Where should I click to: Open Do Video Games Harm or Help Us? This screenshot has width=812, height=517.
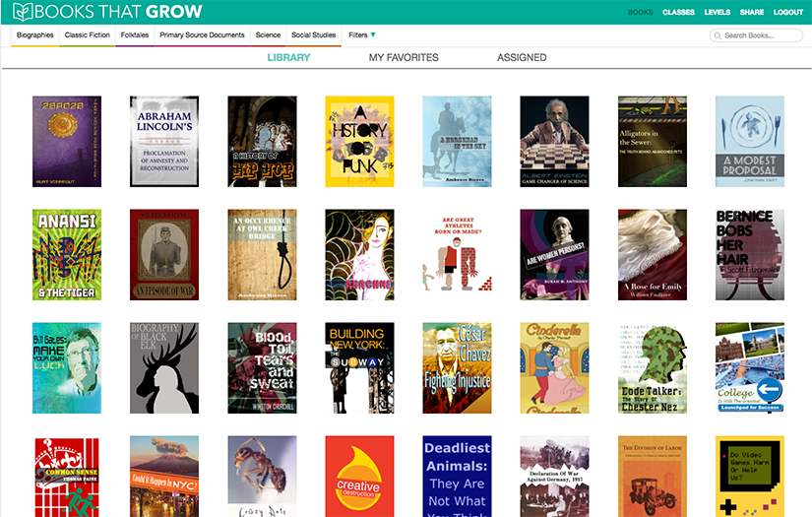(x=750, y=477)
